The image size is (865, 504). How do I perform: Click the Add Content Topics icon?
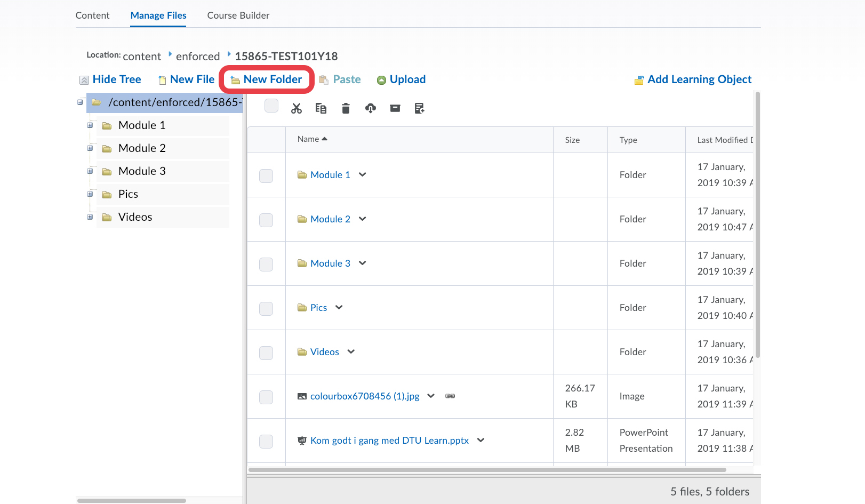coord(419,108)
